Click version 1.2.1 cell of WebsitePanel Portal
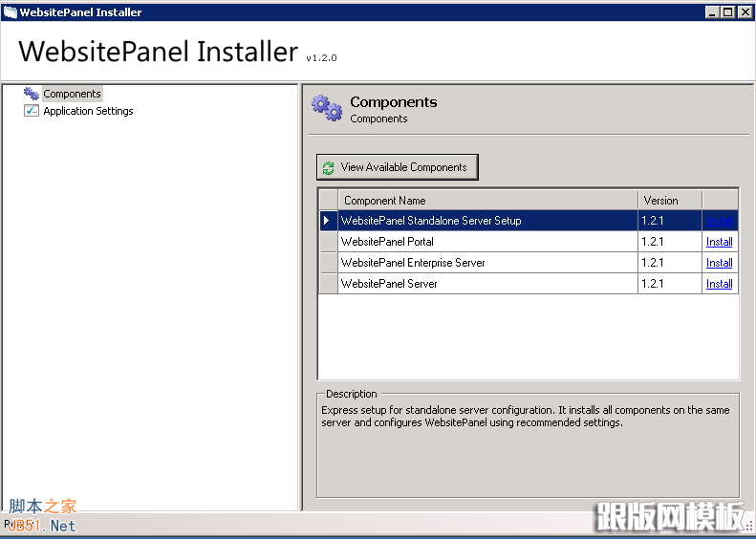Image resolution: width=756 pixels, height=539 pixels. [670, 242]
